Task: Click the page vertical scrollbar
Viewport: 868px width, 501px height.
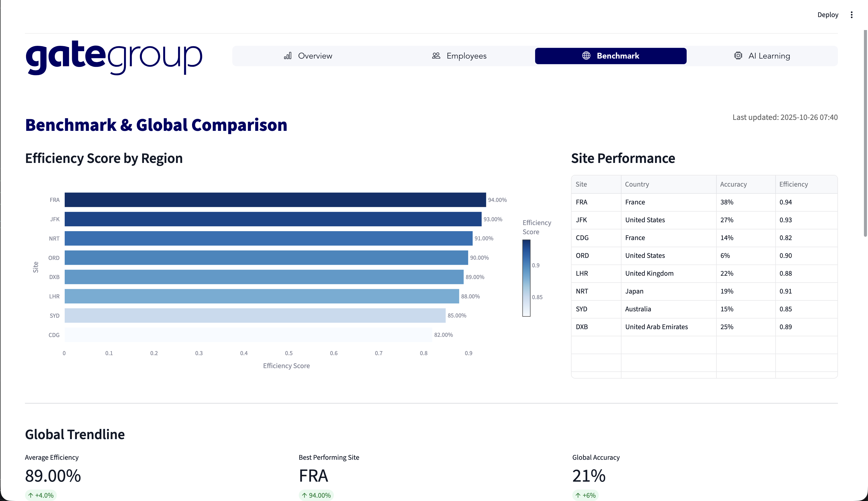Action: 865,133
